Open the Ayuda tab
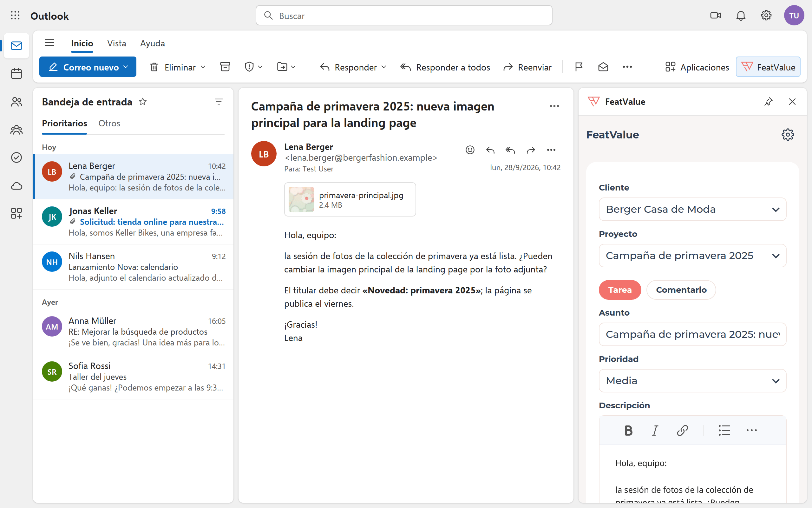812x508 pixels. (152, 43)
